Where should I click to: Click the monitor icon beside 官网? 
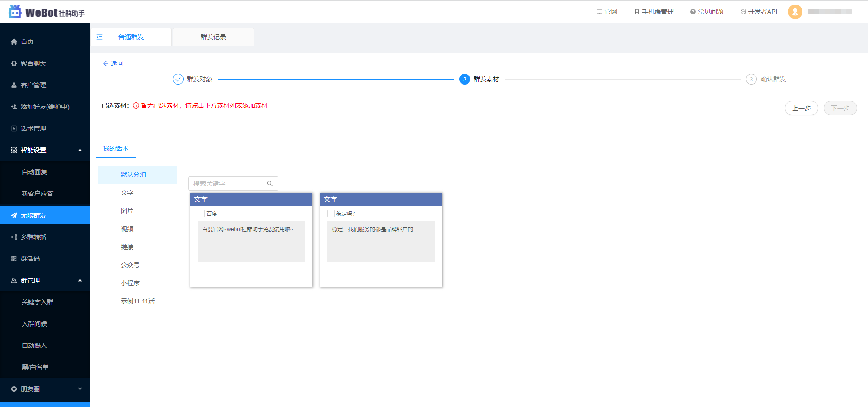pyautogui.click(x=599, y=12)
